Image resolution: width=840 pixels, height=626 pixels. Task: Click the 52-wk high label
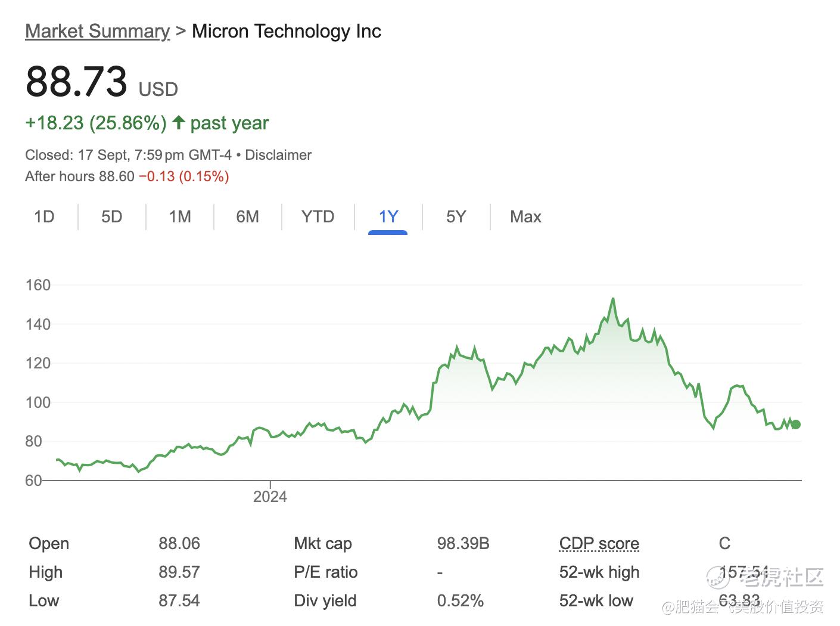point(599,572)
